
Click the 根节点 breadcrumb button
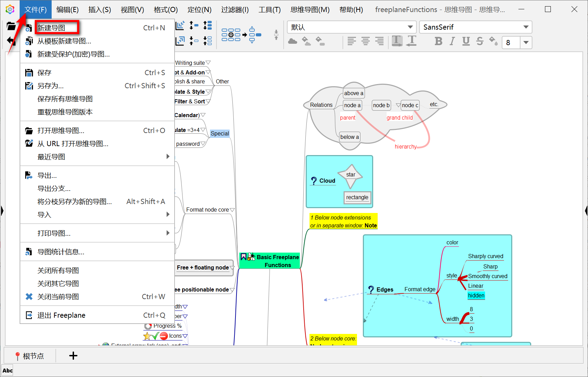[30, 356]
